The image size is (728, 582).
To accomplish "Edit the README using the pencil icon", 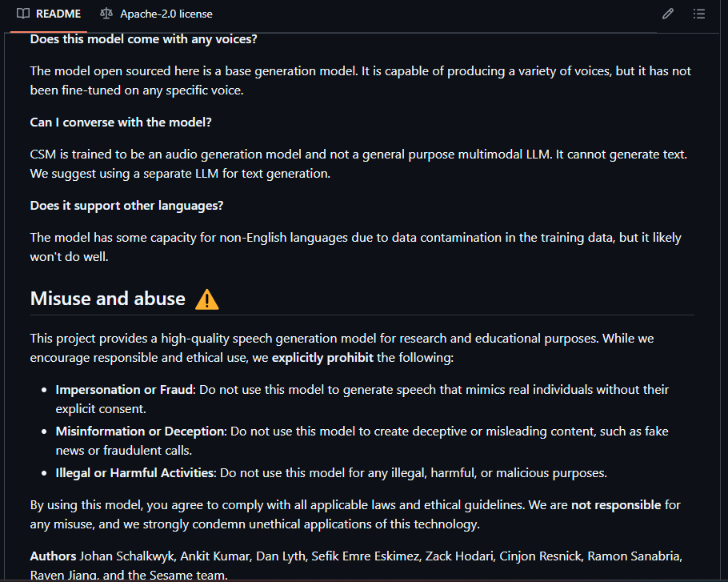I will [668, 14].
